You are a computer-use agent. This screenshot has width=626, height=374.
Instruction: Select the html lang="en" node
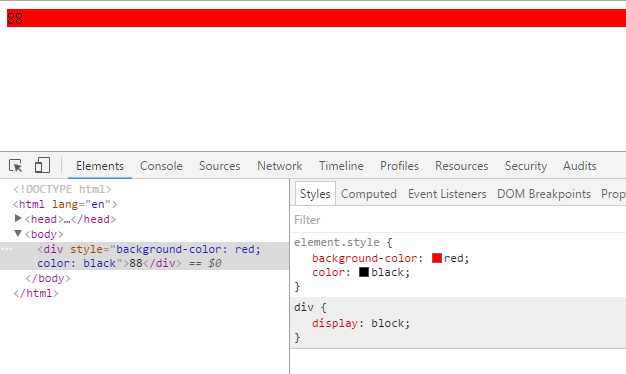click(x=65, y=204)
